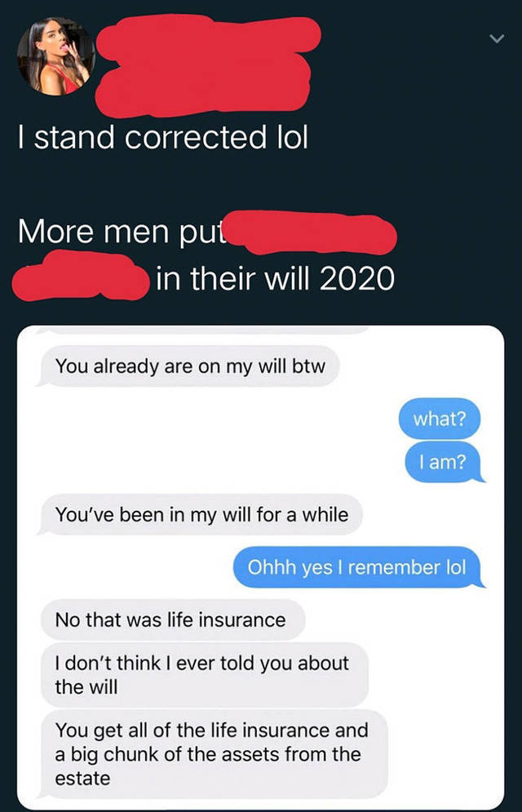Click the '2020' text in the tweet
This screenshot has width=522, height=812.
pos(357,278)
